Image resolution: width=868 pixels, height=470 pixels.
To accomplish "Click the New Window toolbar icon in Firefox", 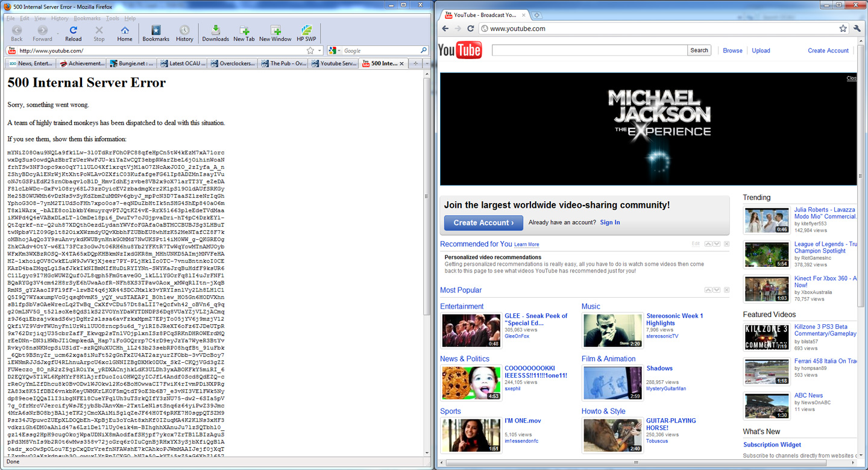I will [275, 33].
